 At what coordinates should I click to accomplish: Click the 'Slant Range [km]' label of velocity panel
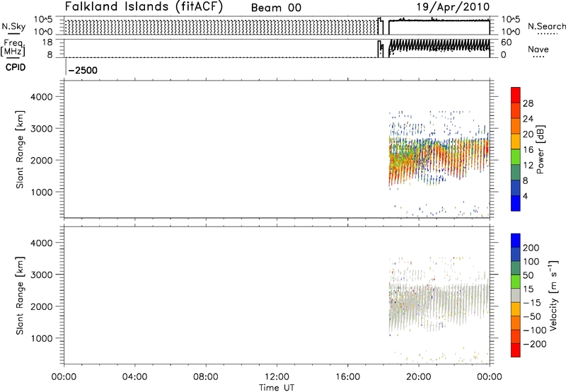point(20,296)
